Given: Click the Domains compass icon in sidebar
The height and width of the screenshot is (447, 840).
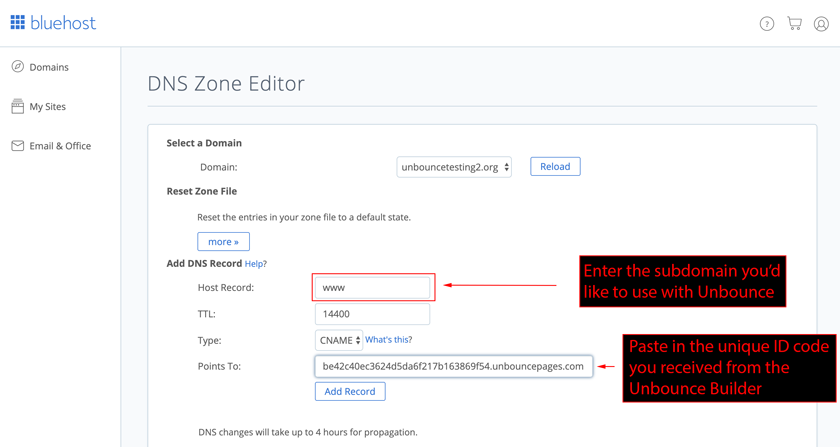Looking at the screenshot, I should coord(18,66).
